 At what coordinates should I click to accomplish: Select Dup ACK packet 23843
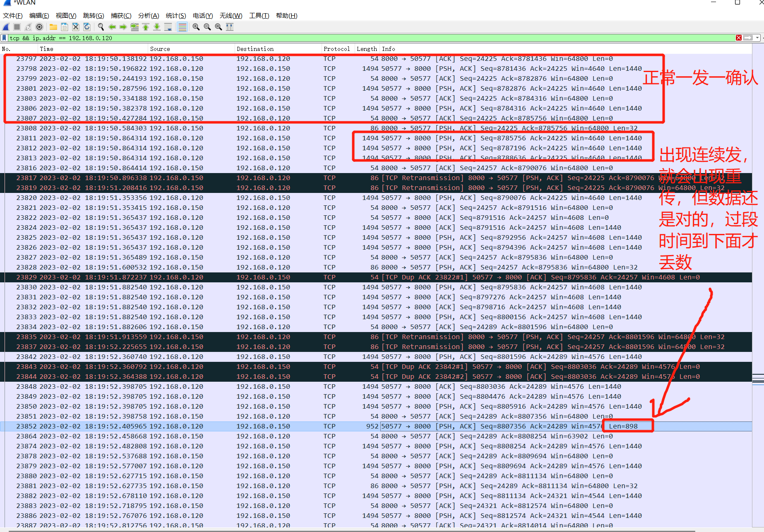[x=376, y=366]
